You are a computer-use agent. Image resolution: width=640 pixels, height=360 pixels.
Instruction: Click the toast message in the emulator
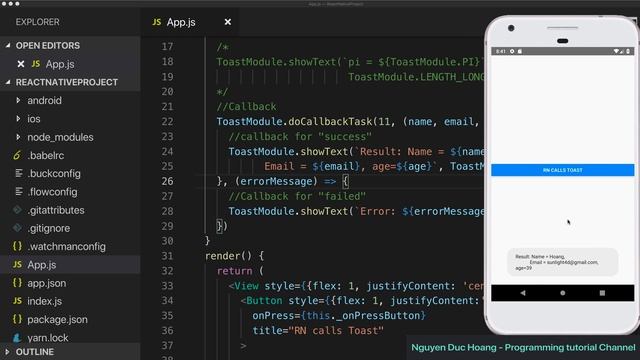pos(562,262)
